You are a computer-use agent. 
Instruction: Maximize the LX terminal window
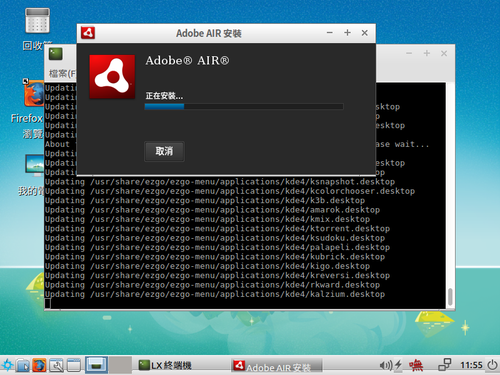coord(427,53)
